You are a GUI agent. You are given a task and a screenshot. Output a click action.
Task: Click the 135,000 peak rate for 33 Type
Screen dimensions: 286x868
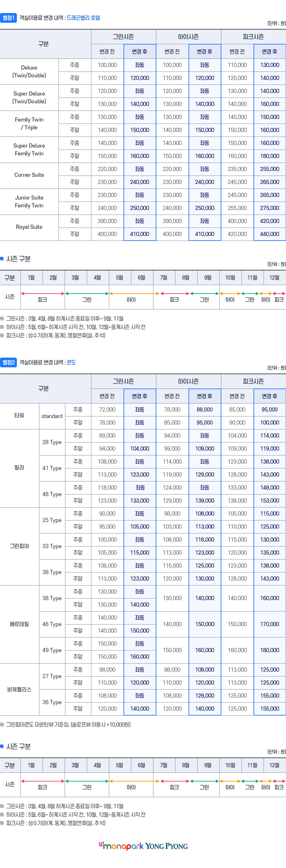270,553
